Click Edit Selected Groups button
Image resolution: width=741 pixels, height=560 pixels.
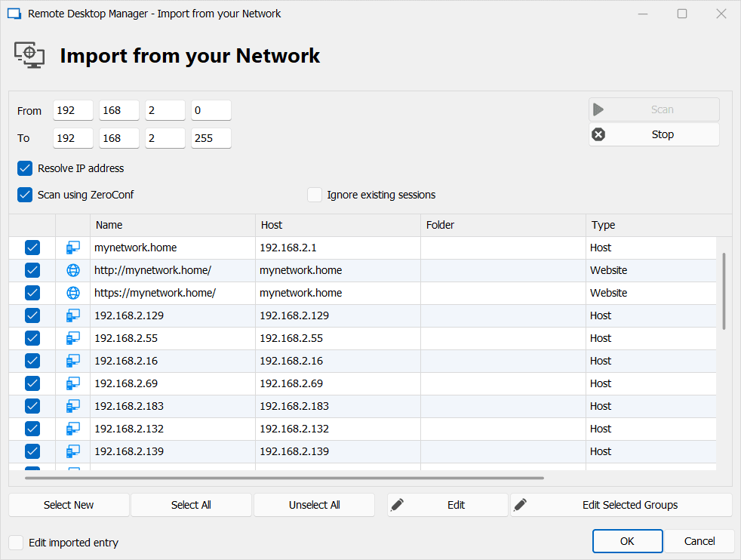point(622,505)
